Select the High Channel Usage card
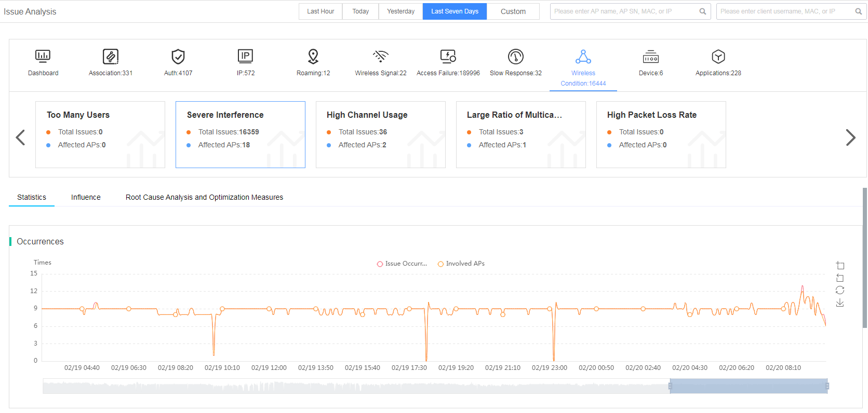The image size is (868, 413). (x=381, y=134)
